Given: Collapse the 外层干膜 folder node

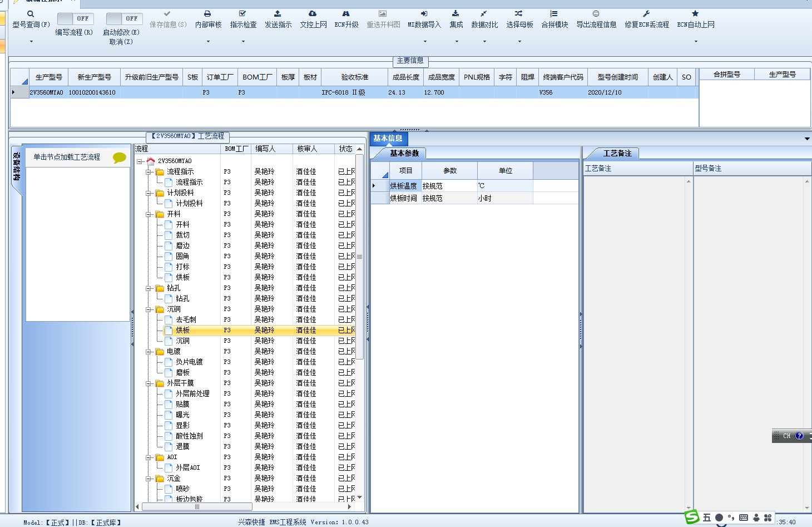Looking at the screenshot, I should coord(148,383).
